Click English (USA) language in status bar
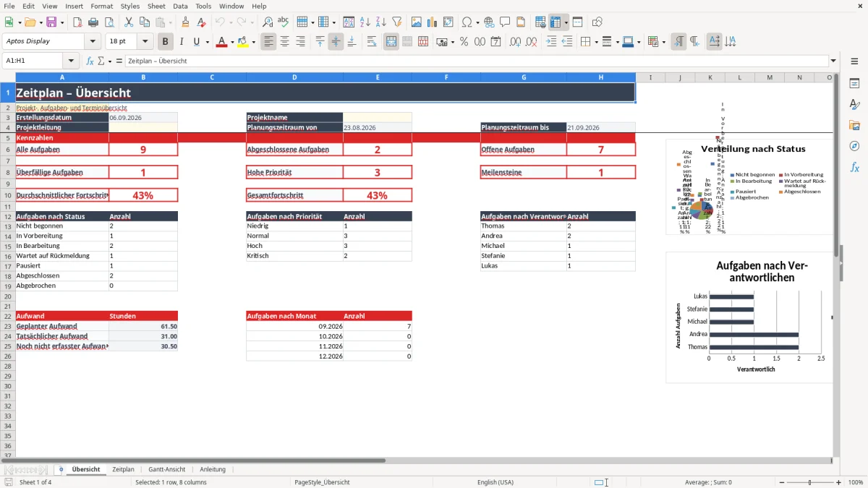Screen dimensions: 868x488 point(495,482)
